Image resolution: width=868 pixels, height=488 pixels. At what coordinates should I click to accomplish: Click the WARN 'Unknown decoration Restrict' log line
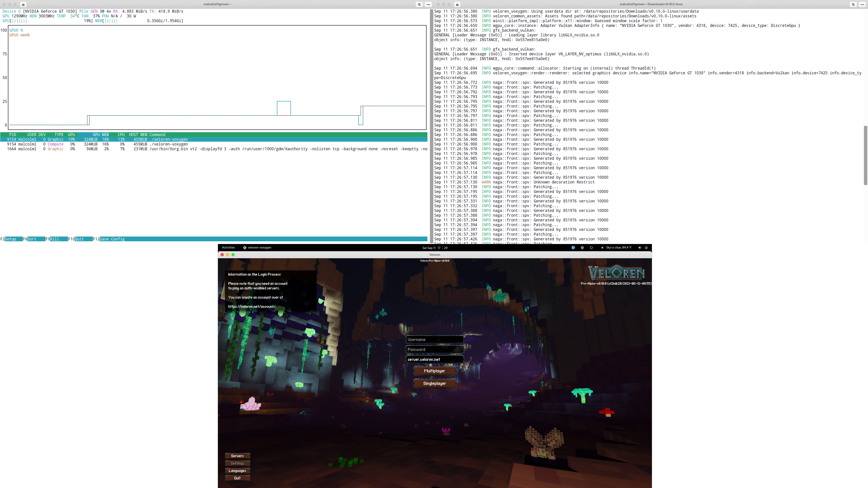pos(514,182)
